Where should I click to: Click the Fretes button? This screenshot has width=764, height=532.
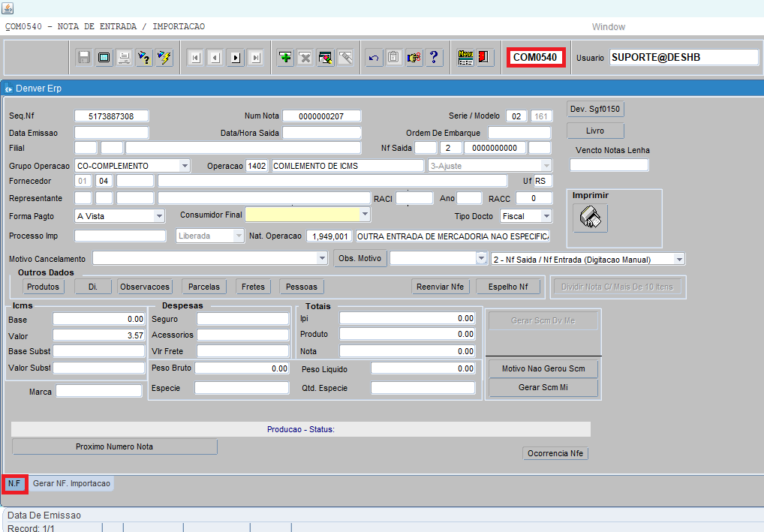point(254,287)
